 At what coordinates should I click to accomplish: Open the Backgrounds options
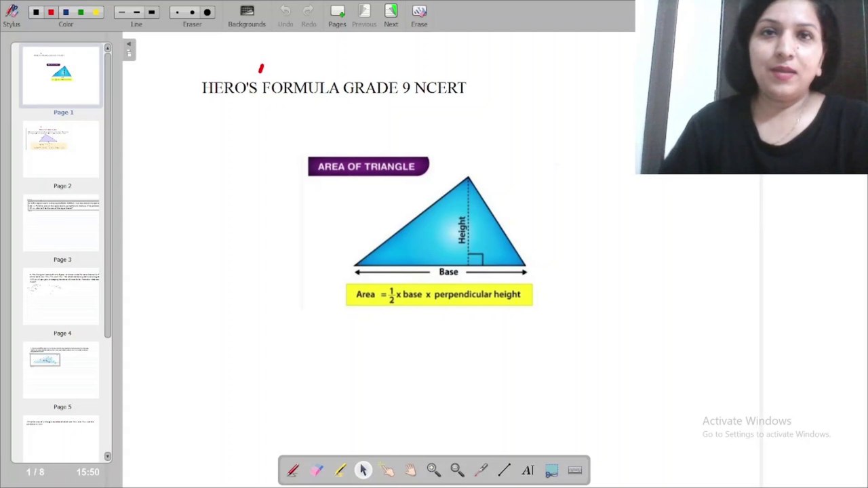click(x=247, y=16)
